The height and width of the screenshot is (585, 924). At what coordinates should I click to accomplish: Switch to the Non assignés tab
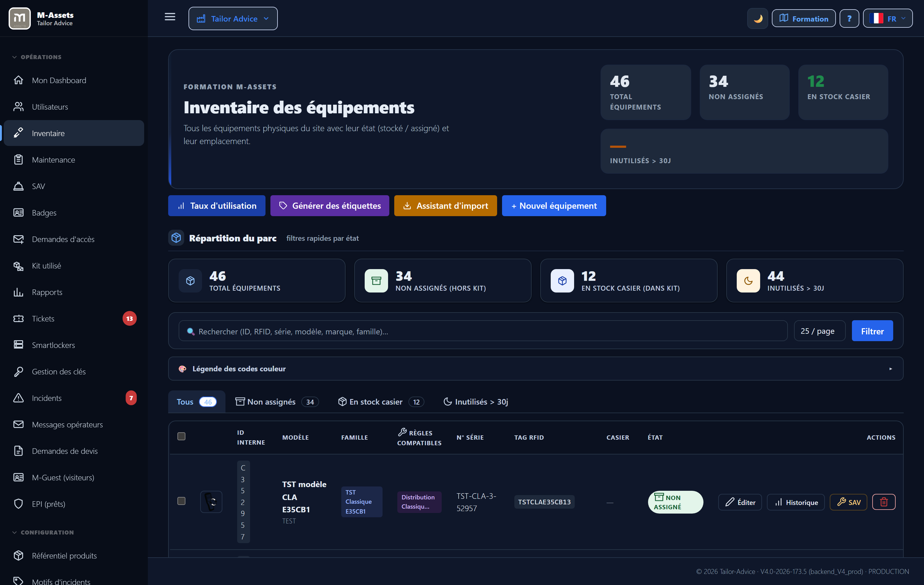tap(277, 401)
